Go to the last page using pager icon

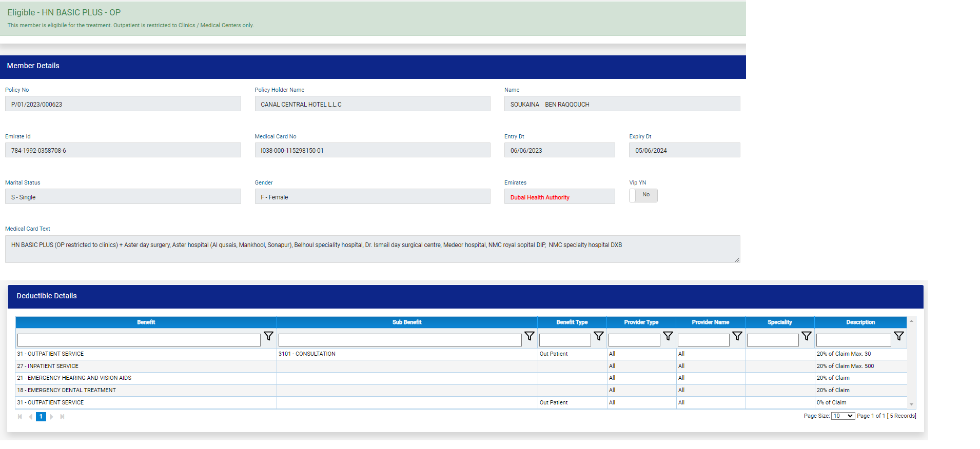[x=62, y=417]
